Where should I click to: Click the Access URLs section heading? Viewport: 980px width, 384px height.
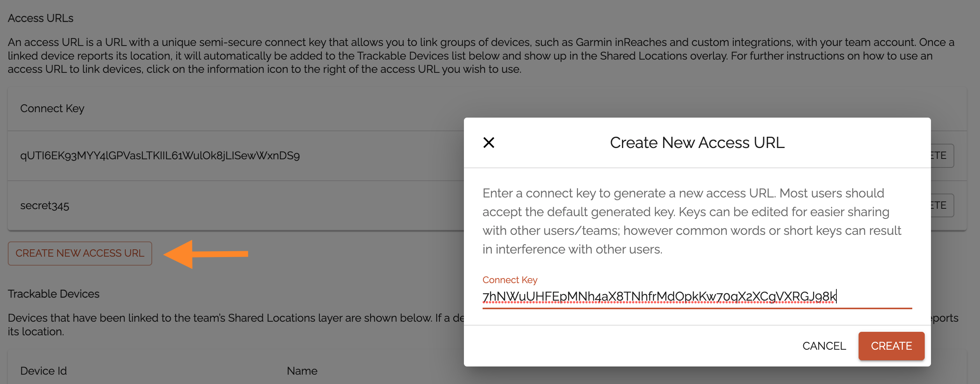40,18
